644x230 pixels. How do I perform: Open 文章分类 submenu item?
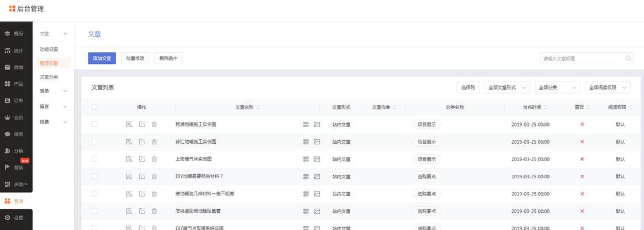tap(49, 77)
